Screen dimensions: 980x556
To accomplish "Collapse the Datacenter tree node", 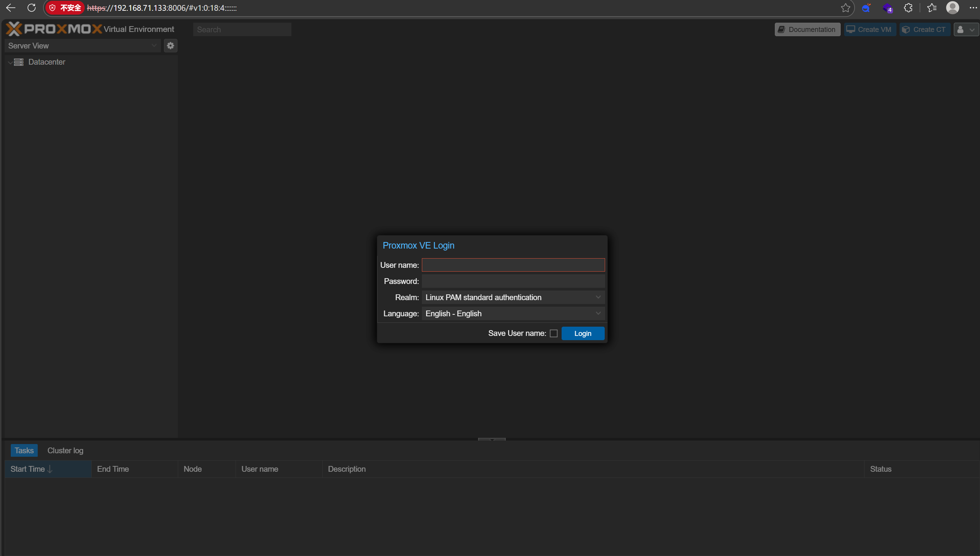I will click(10, 62).
